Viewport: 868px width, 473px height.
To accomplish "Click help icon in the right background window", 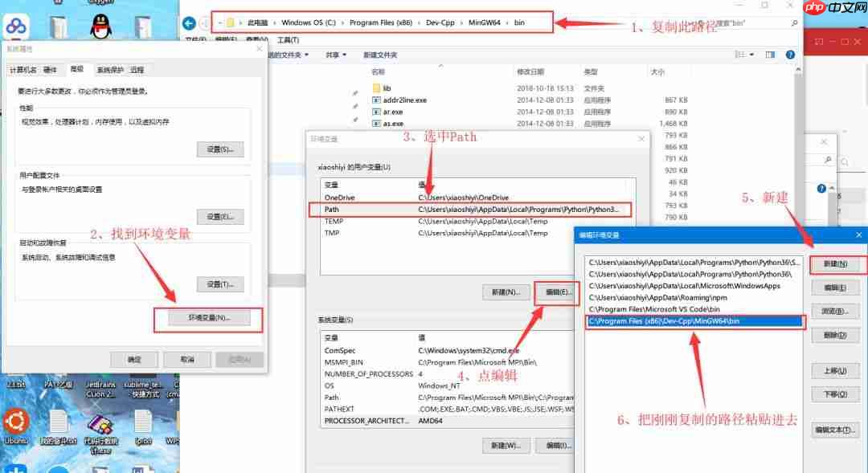I will (821, 189).
